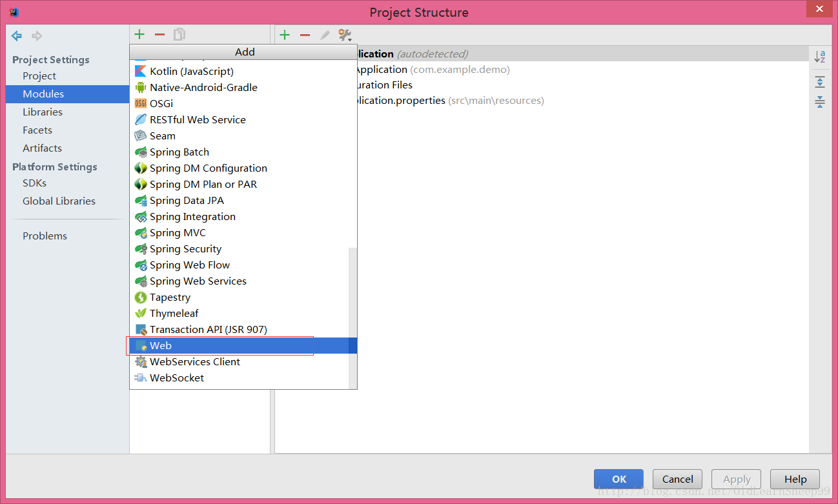Image resolution: width=838 pixels, height=504 pixels.
Task: Choose Kotlin (JavaScript) framework entry
Action: [x=191, y=72]
